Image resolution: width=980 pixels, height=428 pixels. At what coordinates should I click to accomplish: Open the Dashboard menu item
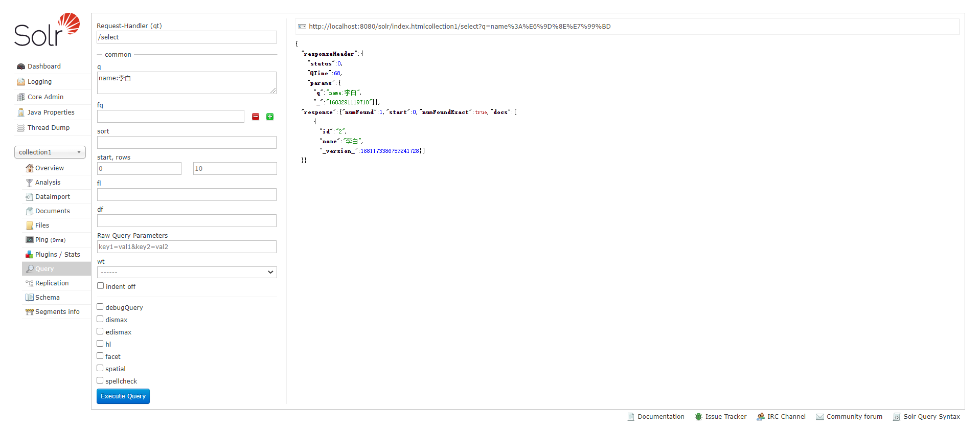[x=44, y=66]
